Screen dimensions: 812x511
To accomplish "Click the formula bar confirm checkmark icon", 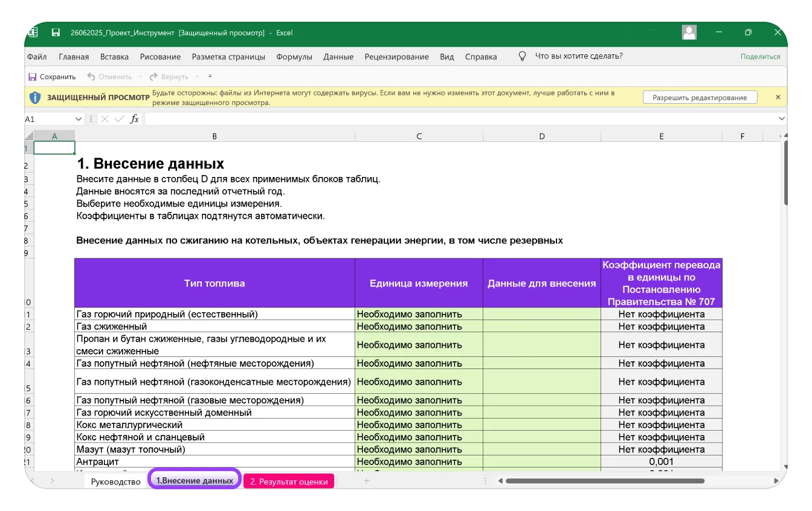I will tap(120, 119).
